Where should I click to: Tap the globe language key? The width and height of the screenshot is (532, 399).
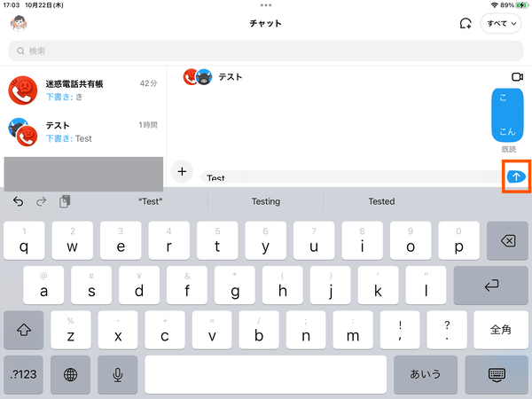(x=70, y=374)
